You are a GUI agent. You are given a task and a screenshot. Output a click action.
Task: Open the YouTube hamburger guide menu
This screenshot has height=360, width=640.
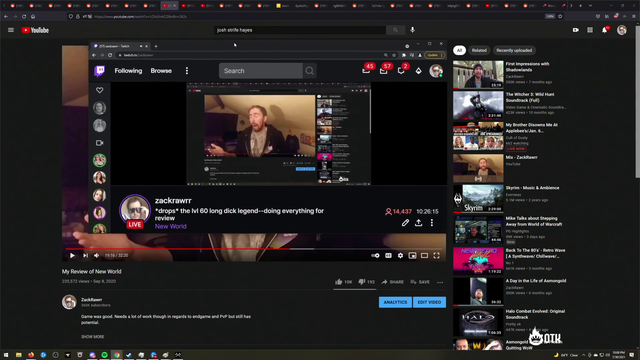point(11,30)
